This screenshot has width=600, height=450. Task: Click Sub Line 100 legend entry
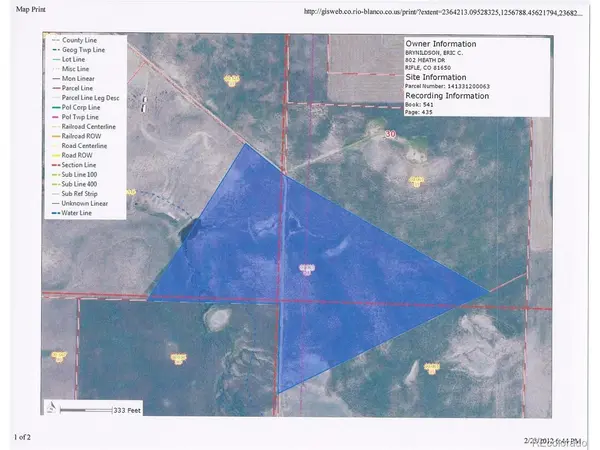point(75,174)
